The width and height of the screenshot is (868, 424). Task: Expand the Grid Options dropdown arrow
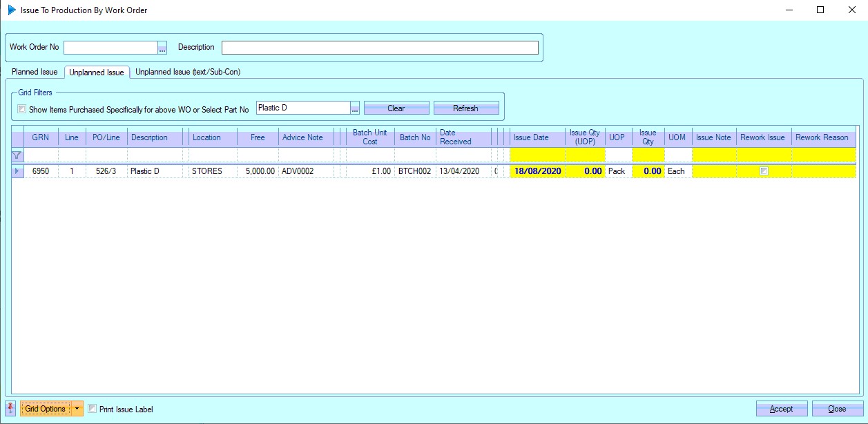pos(77,409)
